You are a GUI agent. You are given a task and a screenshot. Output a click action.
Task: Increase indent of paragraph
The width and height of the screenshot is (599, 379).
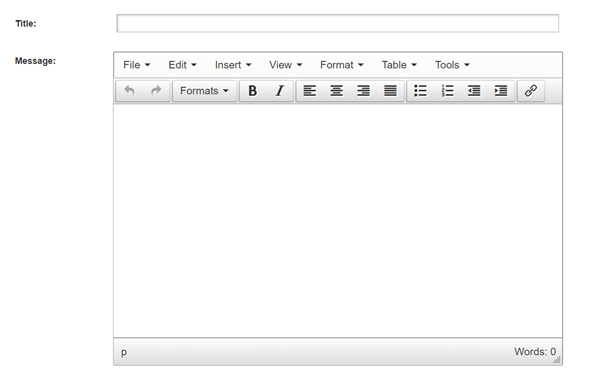(x=501, y=91)
